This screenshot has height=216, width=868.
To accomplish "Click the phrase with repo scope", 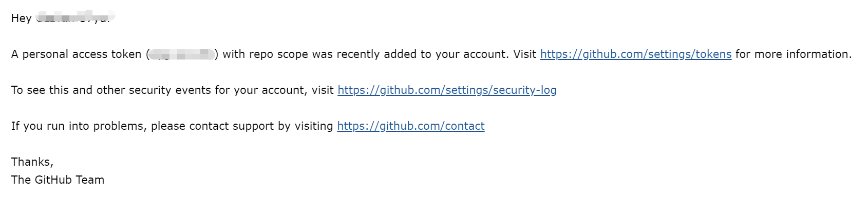I will click(x=265, y=54).
